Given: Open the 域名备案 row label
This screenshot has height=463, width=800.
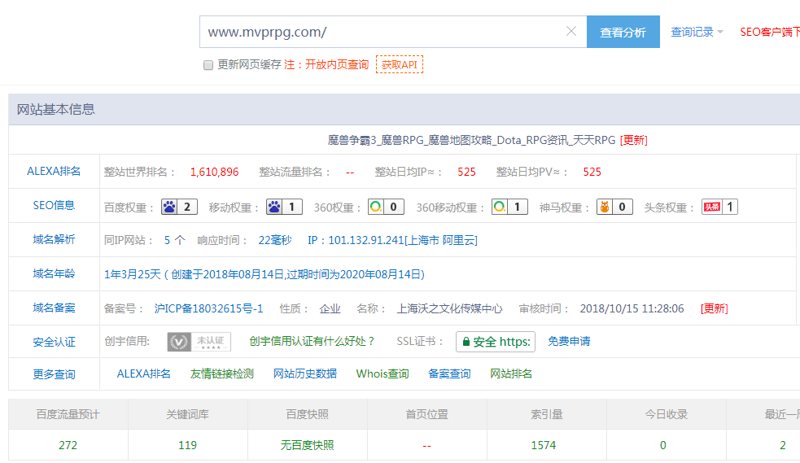Looking at the screenshot, I should 54,308.
